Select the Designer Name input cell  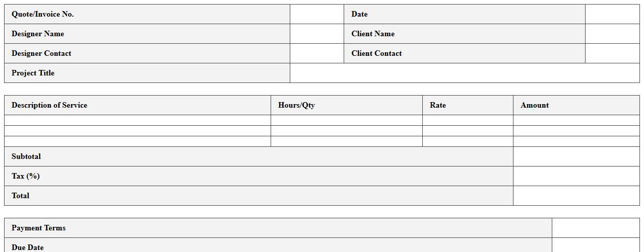point(316,34)
